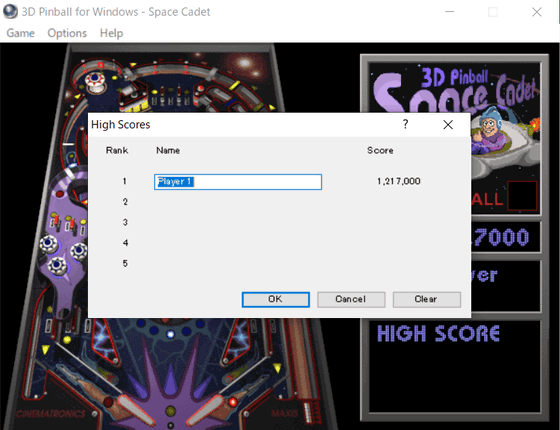The image size is (560, 430).
Task: Close the 3D Pinball window
Action: coord(536,12)
